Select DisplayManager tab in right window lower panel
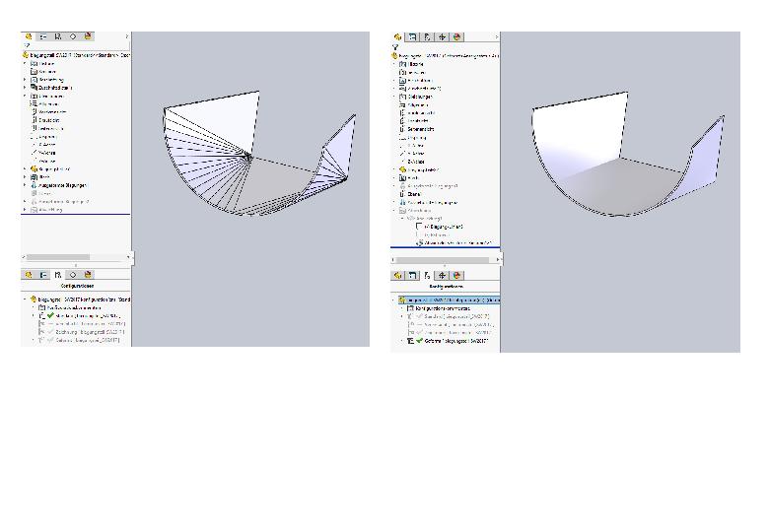Viewport: 769px width, 532px height. click(457, 276)
